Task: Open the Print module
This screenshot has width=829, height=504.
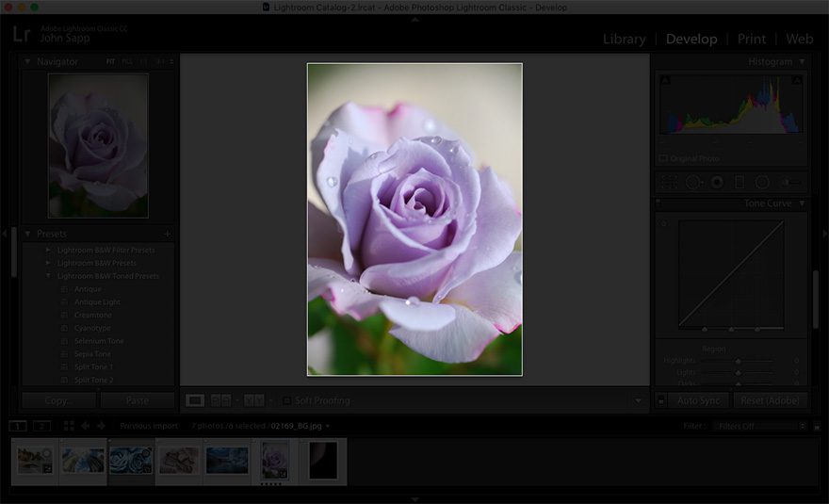Action: pos(751,39)
